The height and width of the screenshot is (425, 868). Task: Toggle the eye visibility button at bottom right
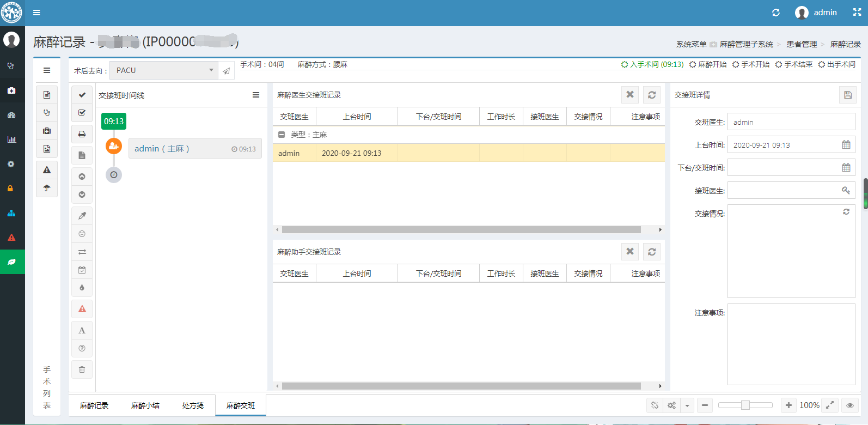coord(849,405)
